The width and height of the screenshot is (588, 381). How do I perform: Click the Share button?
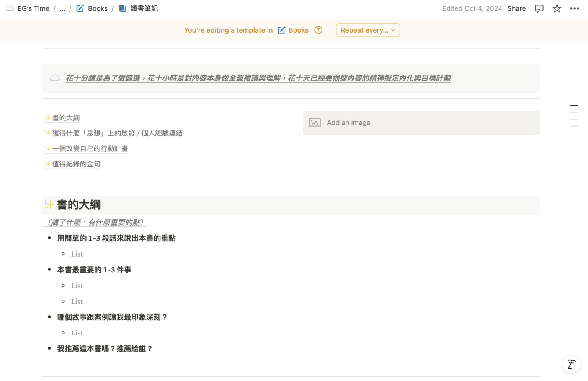pyautogui.click(x=516, y=8)
